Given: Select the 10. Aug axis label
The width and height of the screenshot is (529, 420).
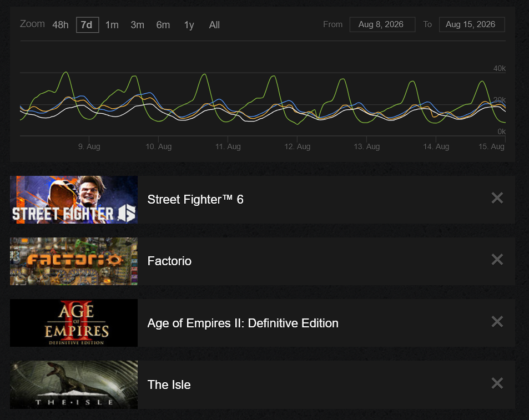Looking at the screenshot, I should tap(159, 146).
